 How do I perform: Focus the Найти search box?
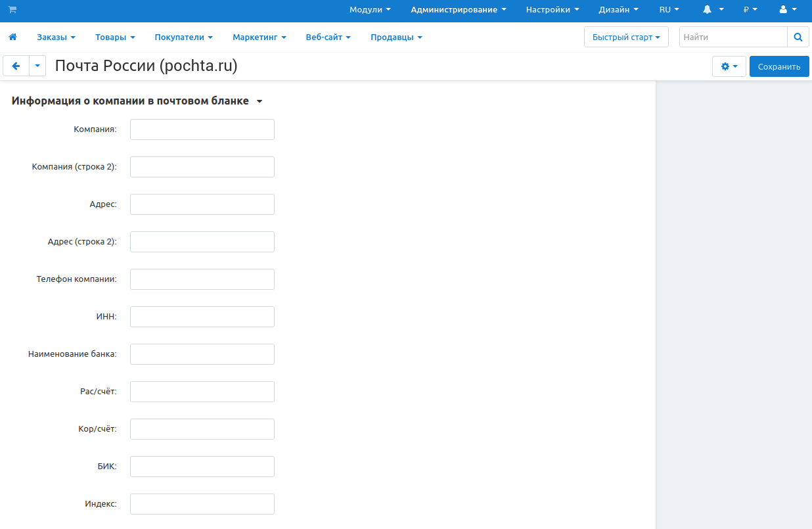pyautogui.click(x=733, y=37)
